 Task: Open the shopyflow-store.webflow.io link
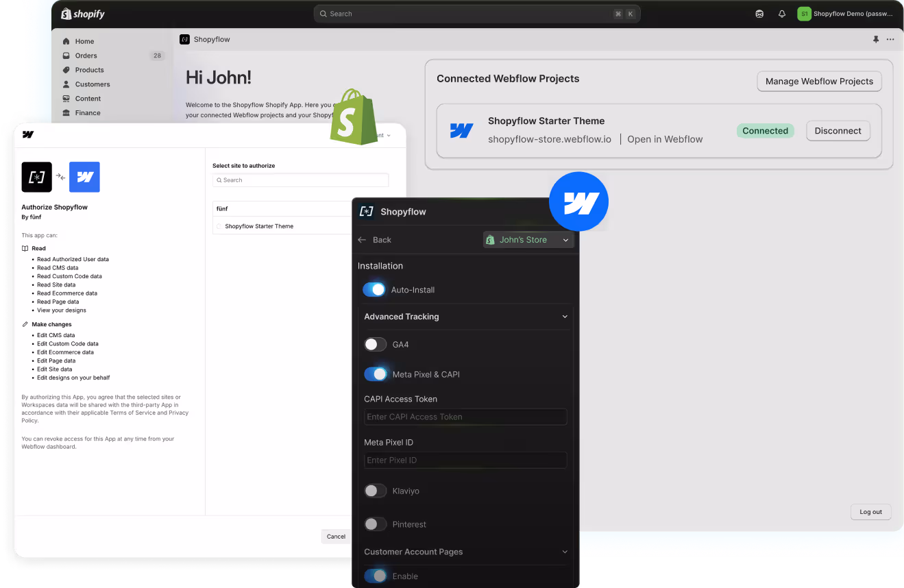click(550, 139)
